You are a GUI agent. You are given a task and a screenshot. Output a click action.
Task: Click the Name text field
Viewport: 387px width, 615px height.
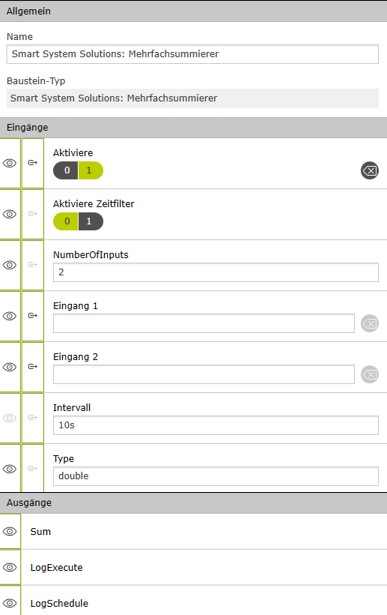coord(193,54)
